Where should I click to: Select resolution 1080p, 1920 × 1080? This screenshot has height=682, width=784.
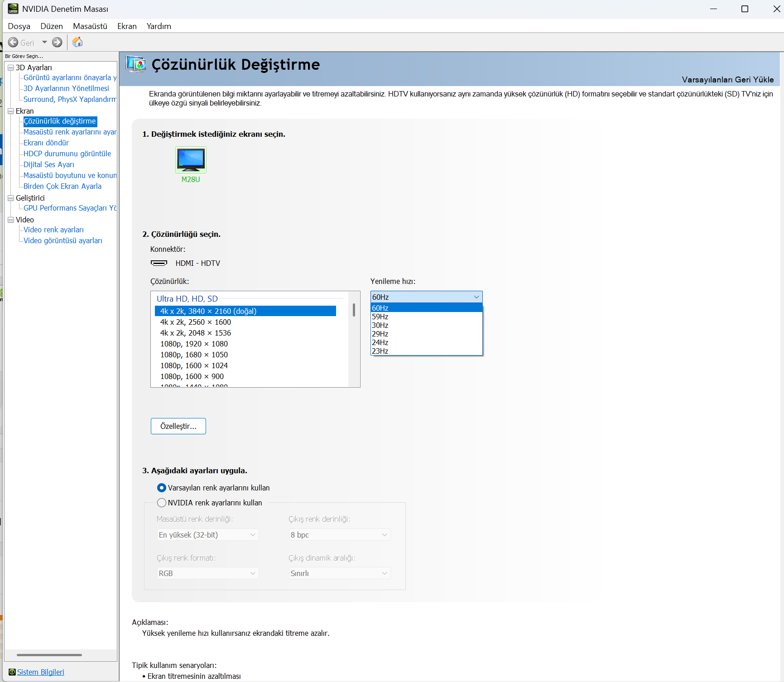[245, 344]
